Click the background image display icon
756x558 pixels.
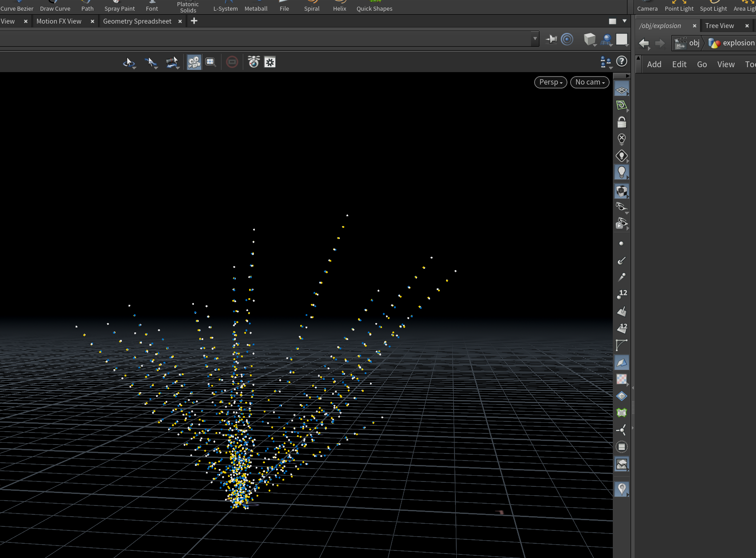coord(622,464)
